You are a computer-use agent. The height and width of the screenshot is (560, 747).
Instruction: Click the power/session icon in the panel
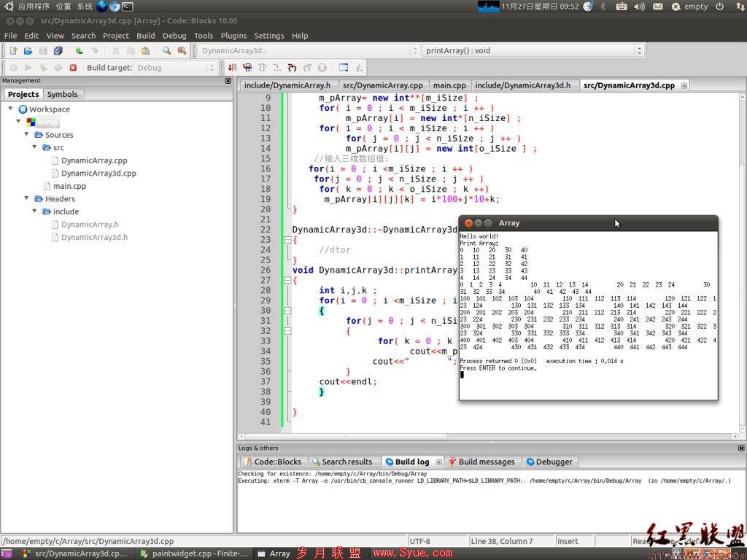(719, 7)
